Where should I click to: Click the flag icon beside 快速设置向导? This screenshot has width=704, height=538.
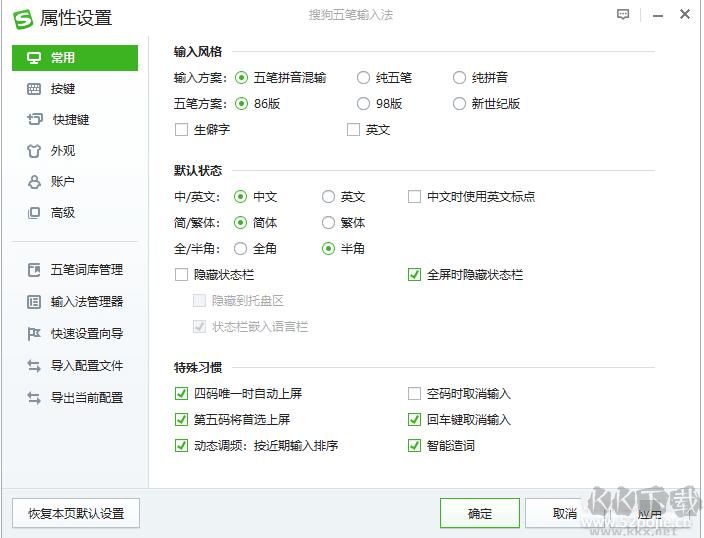[x=34, y=334]
